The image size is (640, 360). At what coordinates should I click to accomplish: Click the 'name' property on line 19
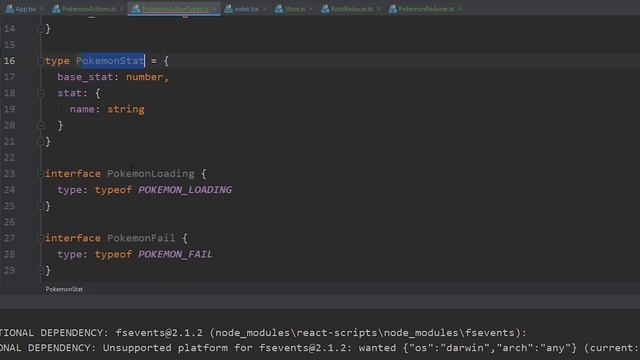coord(82,109)
